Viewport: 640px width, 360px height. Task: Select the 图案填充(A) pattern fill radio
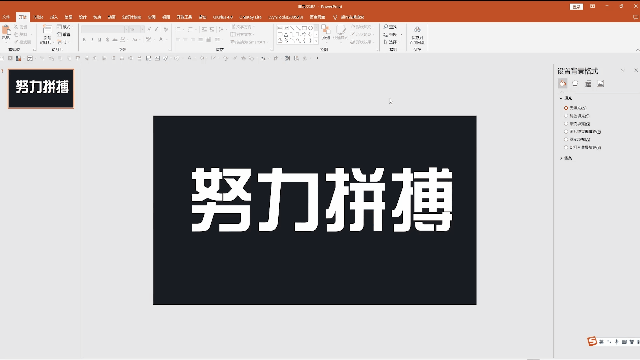click(577, 139)
